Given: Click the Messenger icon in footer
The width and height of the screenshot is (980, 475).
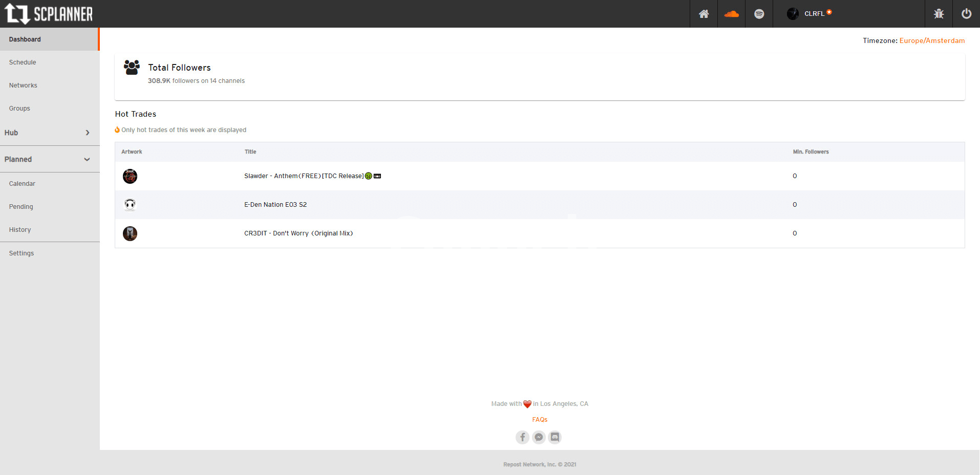Looking at the screenshot, I should pyautogui.click(x=539, y=437).
